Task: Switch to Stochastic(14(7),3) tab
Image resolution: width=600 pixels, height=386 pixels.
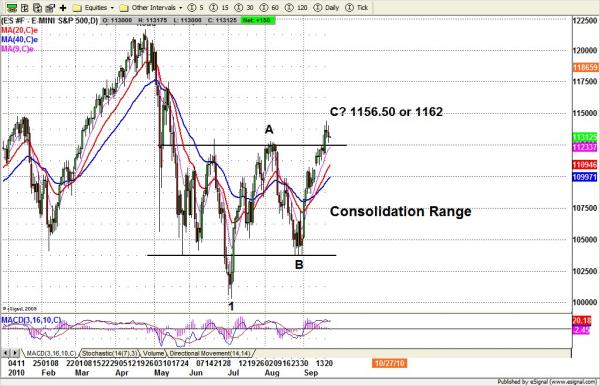Action: click(110, 353)
